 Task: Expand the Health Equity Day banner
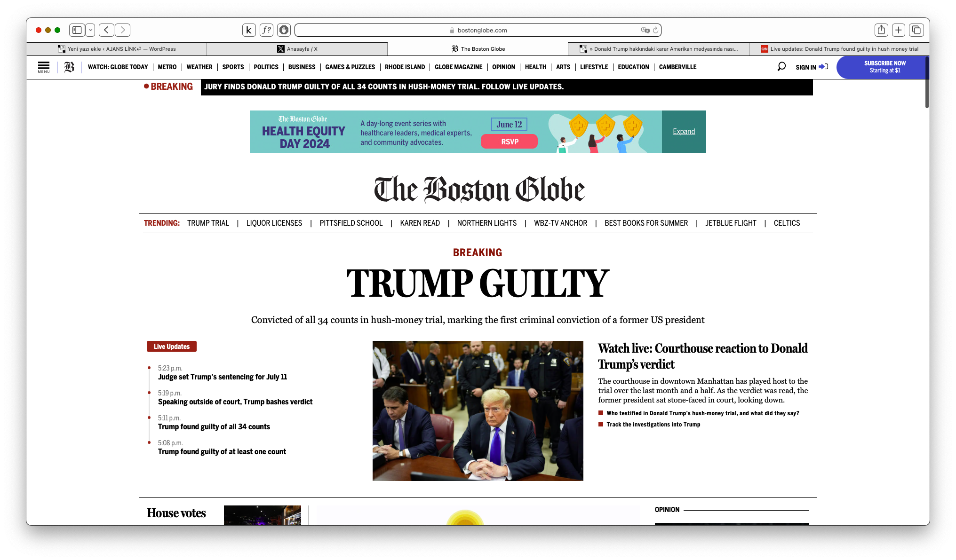point(684,132)
